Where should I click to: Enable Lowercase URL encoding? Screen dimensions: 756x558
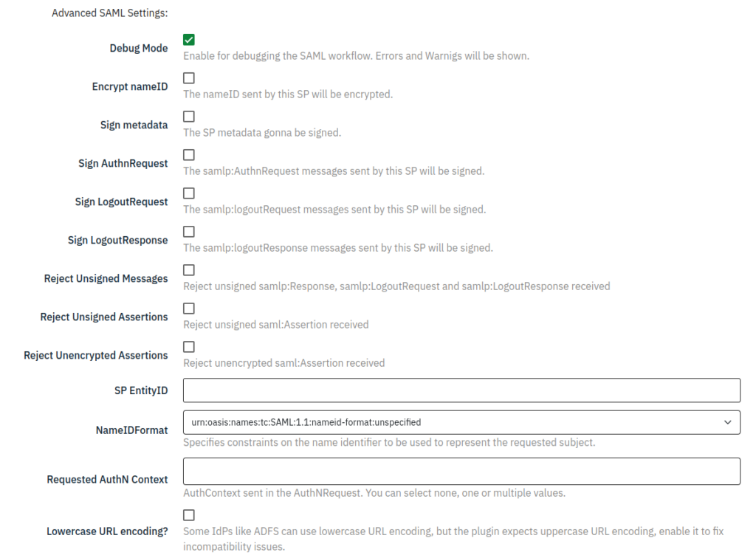click(189, 515)
